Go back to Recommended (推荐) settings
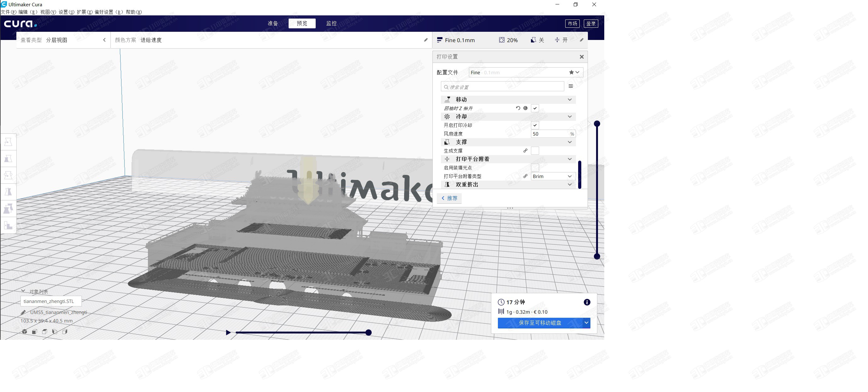The width and height of the screenshot is (868, 392). 449,198
